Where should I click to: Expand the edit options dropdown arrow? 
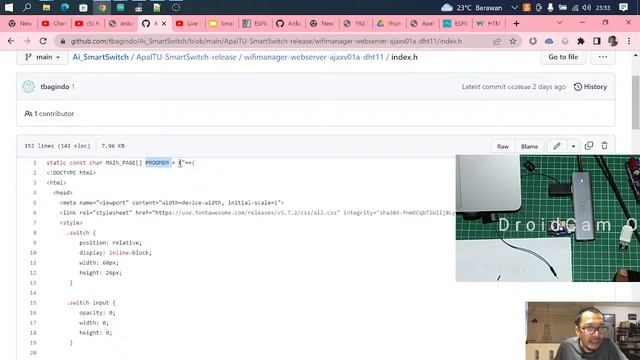(x=573, y=146)
